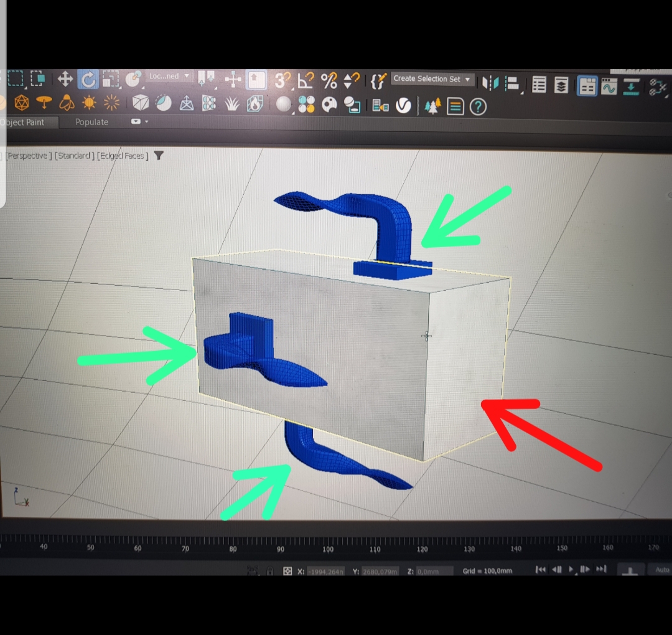Viewport: 672px width, 635px height.
Task: Select the Select and Rotate tool
Action: [88, 79]
